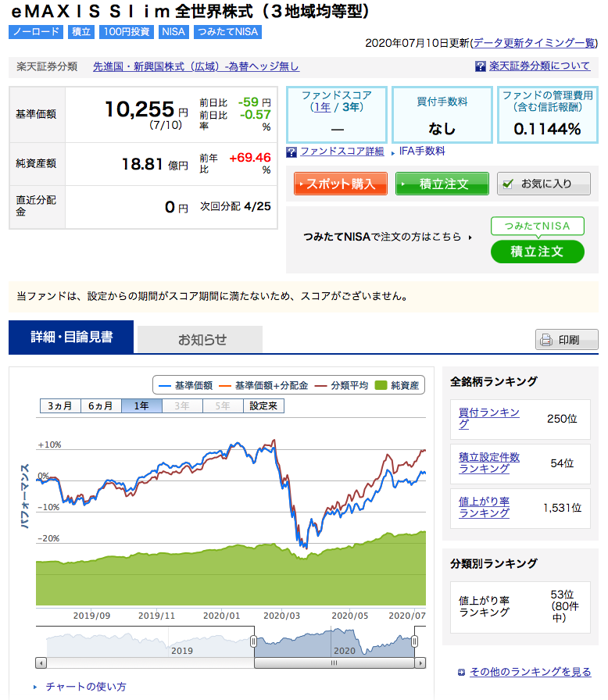This screenshot has height=700, width=608.
Task: Click the 0.1144% management fee value
Action: (x=547, y=129)
